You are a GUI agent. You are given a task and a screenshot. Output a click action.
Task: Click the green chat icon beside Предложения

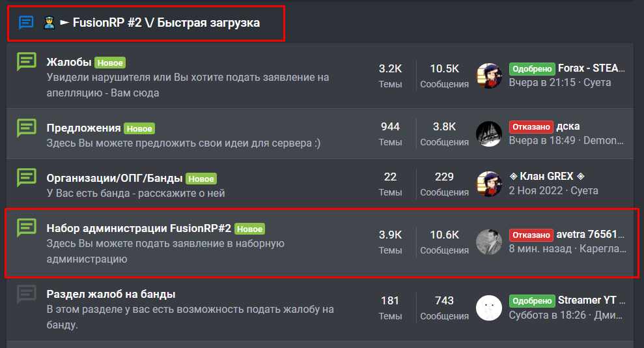[26, 127]
